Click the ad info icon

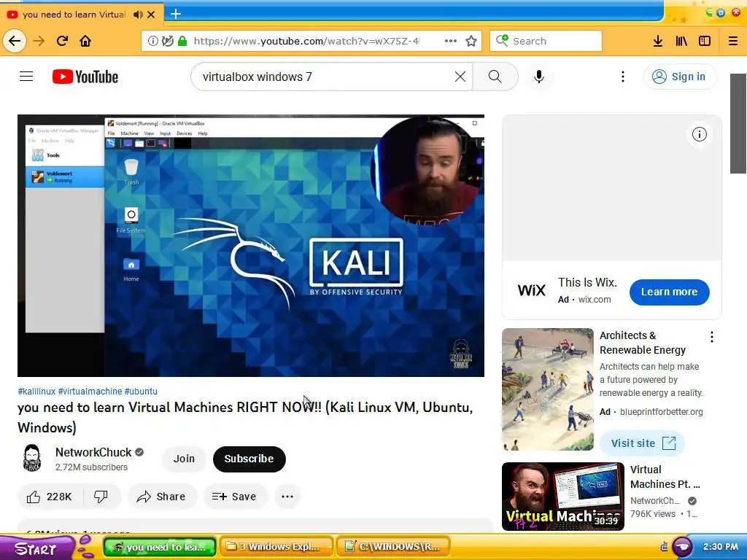tap(700, 134)
